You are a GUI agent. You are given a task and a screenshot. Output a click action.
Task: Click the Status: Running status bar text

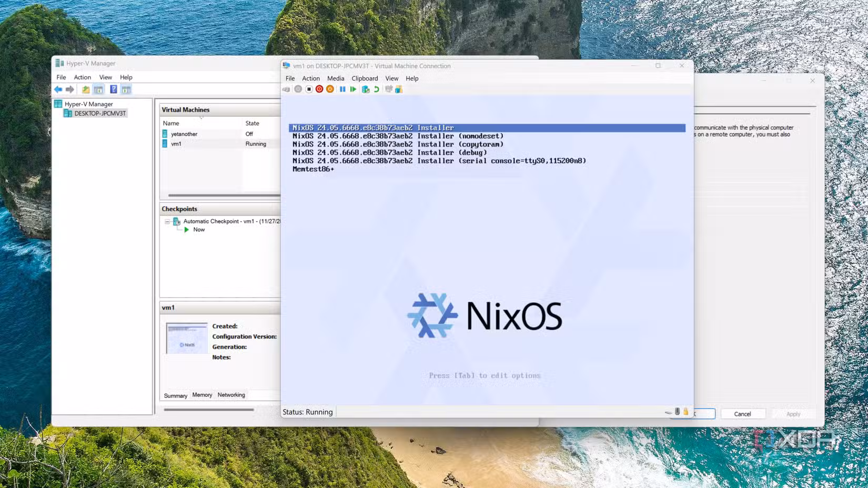(308, 412)
